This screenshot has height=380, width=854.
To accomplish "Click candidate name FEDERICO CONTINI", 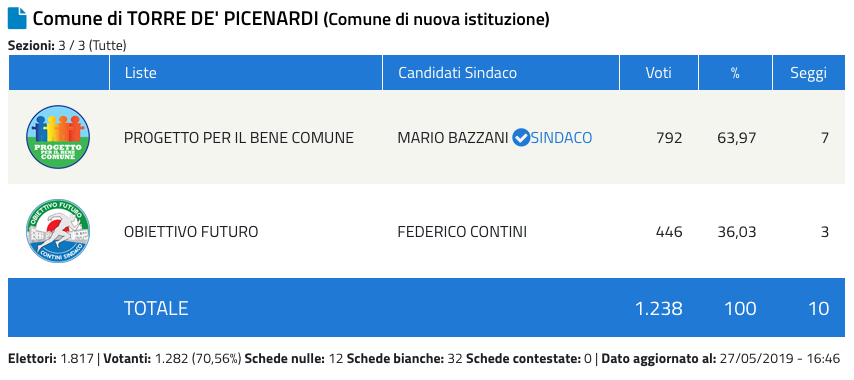I will pos(462,232).
